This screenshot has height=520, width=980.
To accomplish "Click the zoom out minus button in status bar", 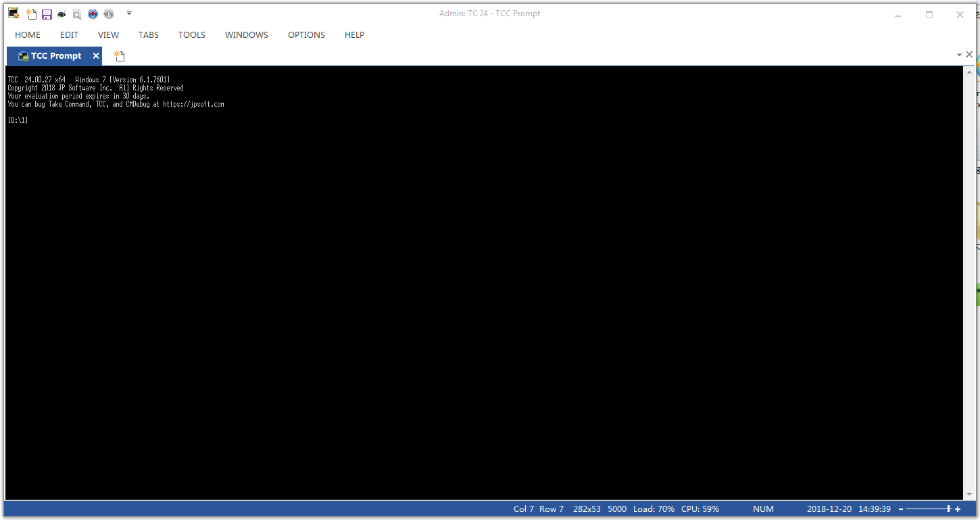I will [x=901, y=509].
